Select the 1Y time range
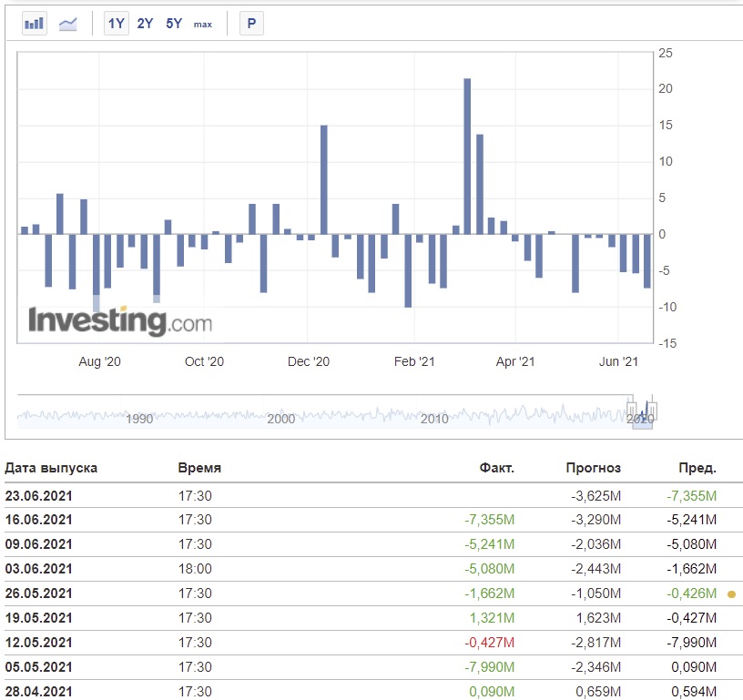743x700 pixels. (117, 23)
